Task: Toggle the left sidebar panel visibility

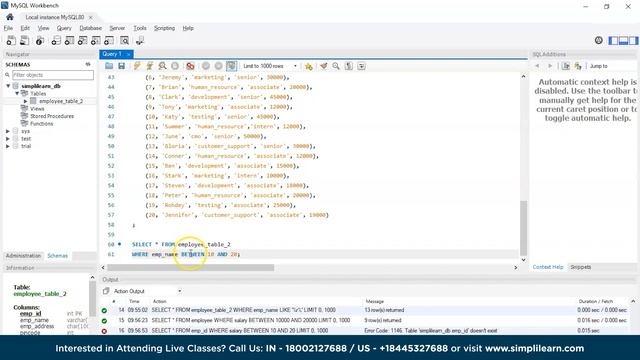Action: (x=613, y=40)
